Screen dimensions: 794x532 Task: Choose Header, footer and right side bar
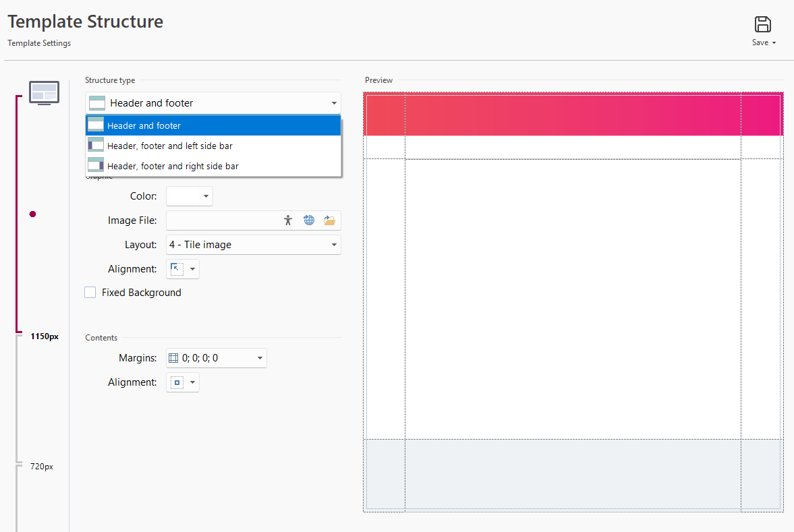point(212,166)
